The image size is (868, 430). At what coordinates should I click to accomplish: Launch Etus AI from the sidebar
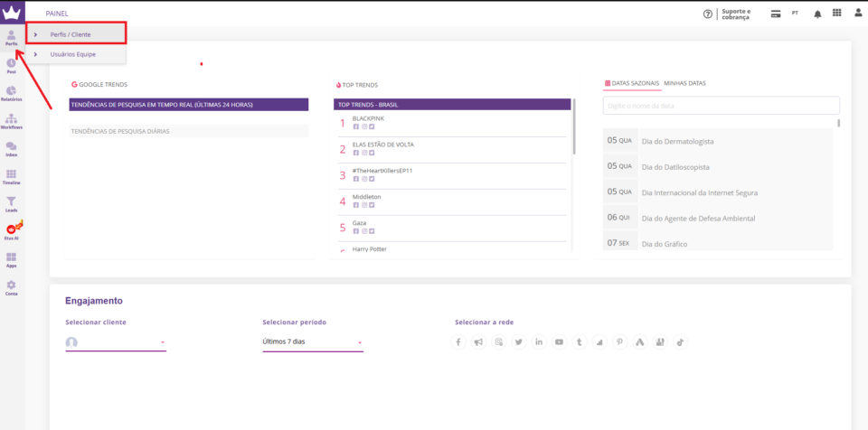(12, 231)
